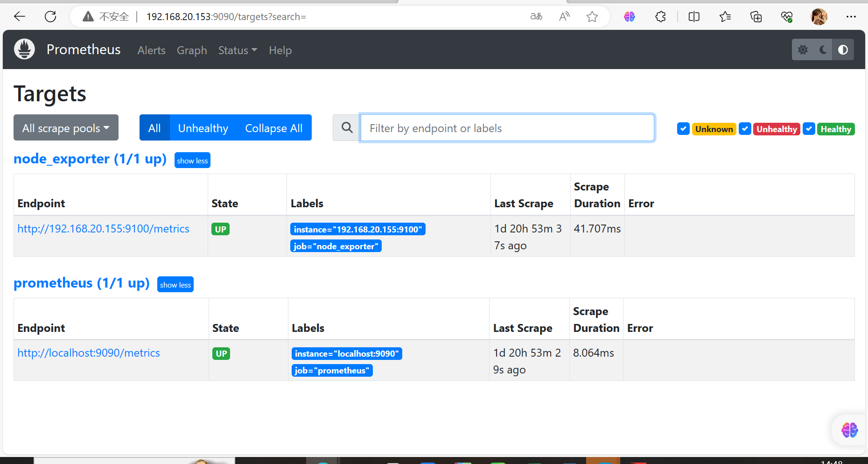Click instance="192.168.20.155:9100" label

tap(358, 229)
